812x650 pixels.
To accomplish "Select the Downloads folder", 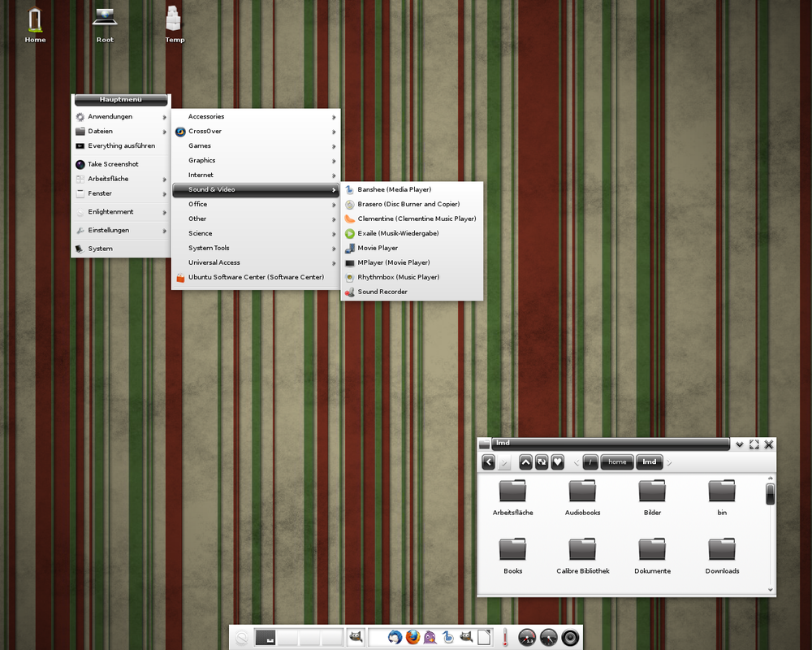I will [x=722, y=557].
